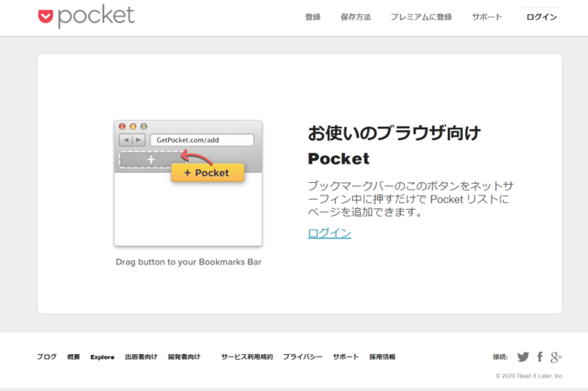Screen dimensions: 588x391
Task: Open the Facebook icon in the footer
Action: coord(539,357)
